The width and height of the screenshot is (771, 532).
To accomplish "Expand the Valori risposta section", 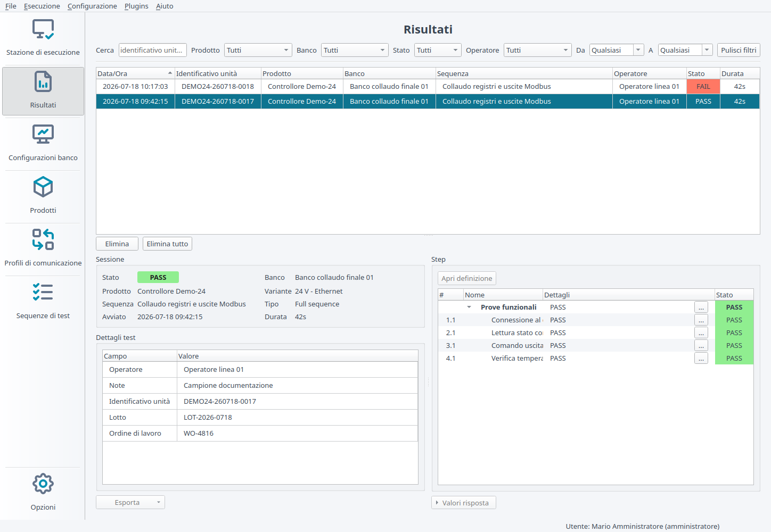I will point(464,503).
